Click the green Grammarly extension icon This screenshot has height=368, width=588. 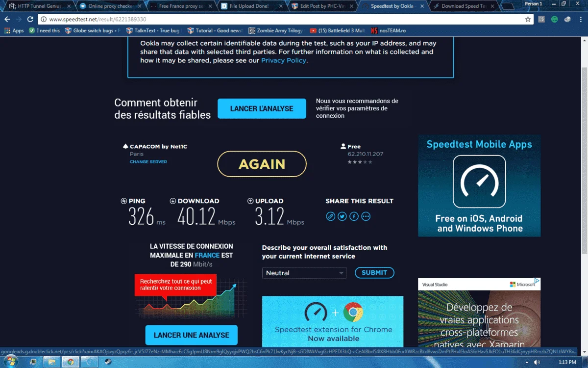point(554,19)
